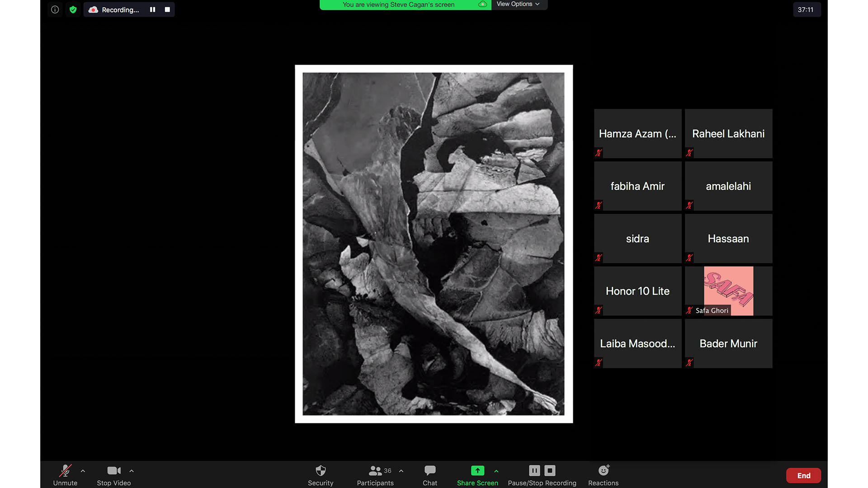
Task: Expand sharing options arrow beside Share Screen
Action: pos(496,471)
